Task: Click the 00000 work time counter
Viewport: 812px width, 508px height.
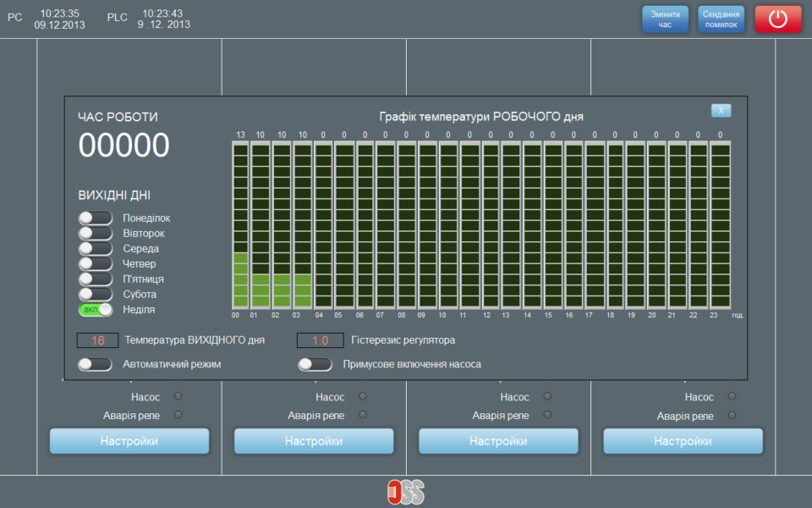Action: point(124,146)
